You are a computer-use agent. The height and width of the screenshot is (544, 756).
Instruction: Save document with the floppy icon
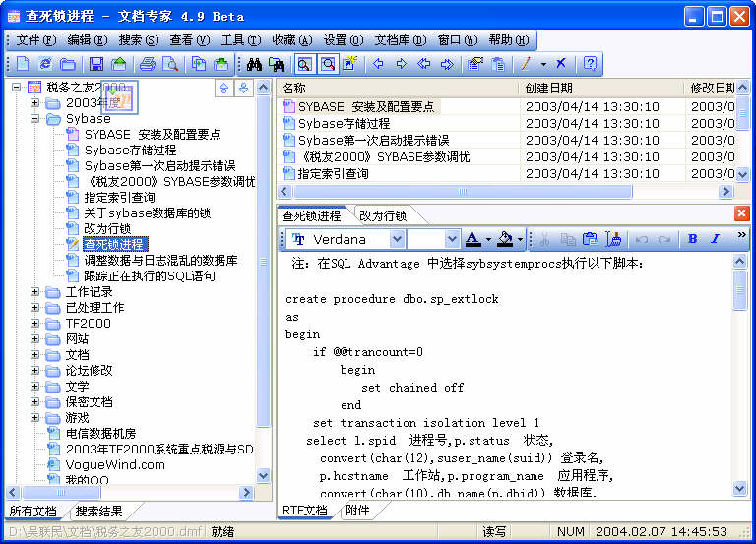pos(96,64)
